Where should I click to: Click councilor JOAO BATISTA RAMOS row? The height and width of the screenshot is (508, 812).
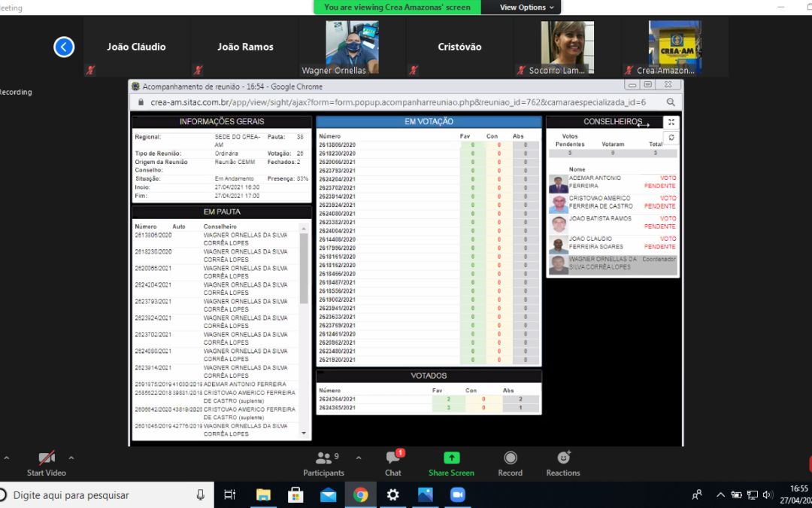(613, 224)
